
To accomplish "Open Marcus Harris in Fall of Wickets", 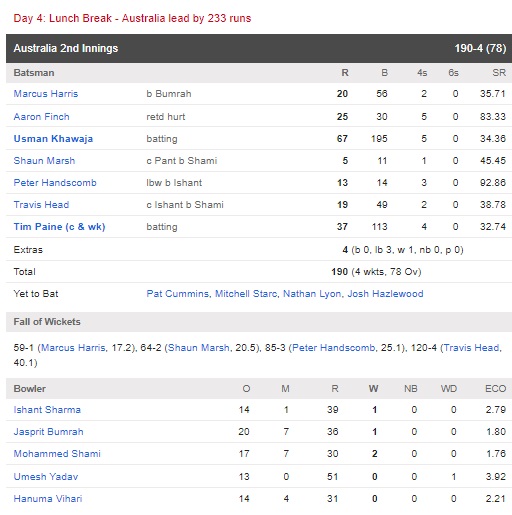I will (73, 348).
